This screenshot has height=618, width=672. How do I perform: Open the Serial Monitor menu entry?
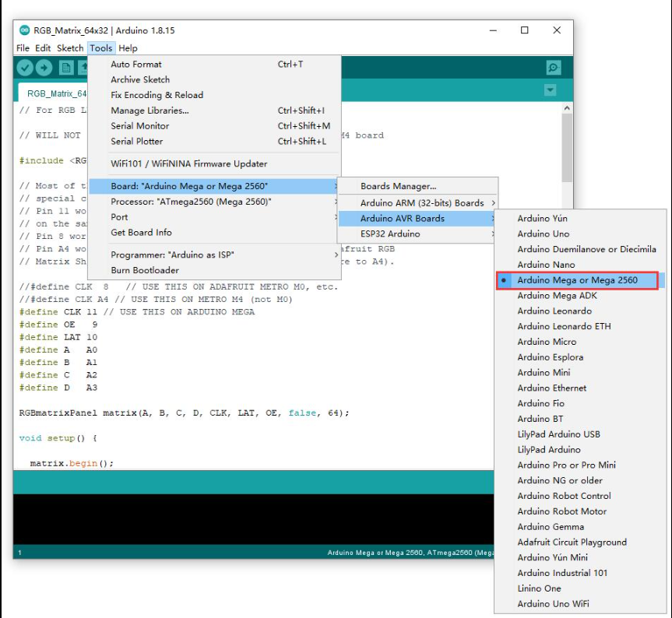click(x=214, y=126)
